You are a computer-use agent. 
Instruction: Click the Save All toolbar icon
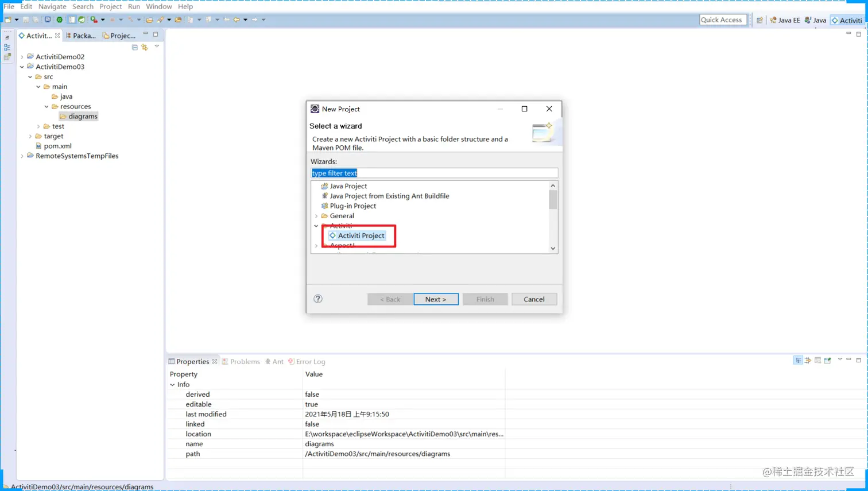pyautogui.click(x=35, y=20)
